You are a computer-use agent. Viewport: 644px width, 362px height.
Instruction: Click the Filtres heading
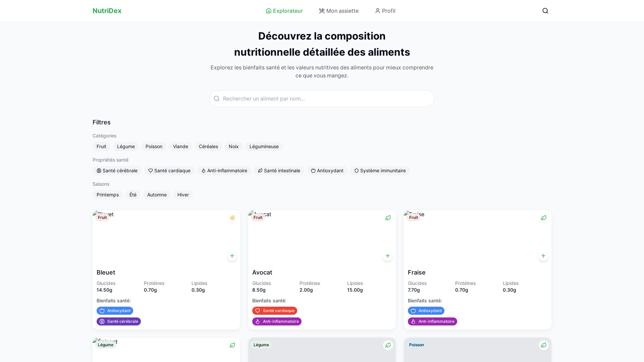point(102,122)
